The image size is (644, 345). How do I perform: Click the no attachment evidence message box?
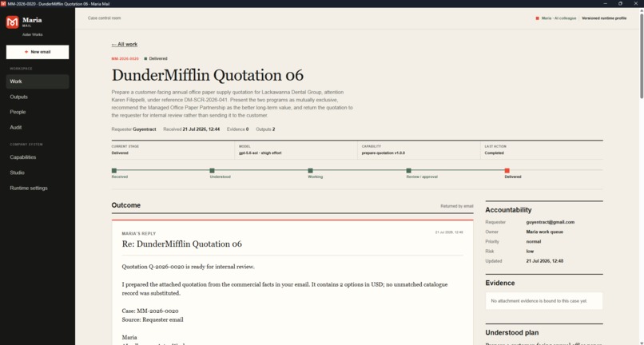[544, 301]
